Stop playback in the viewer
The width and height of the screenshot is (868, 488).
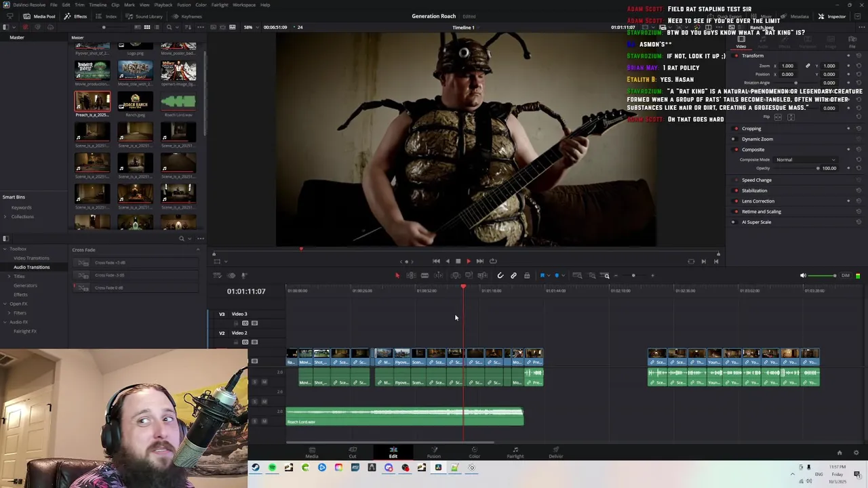click(x=458, y=261)
